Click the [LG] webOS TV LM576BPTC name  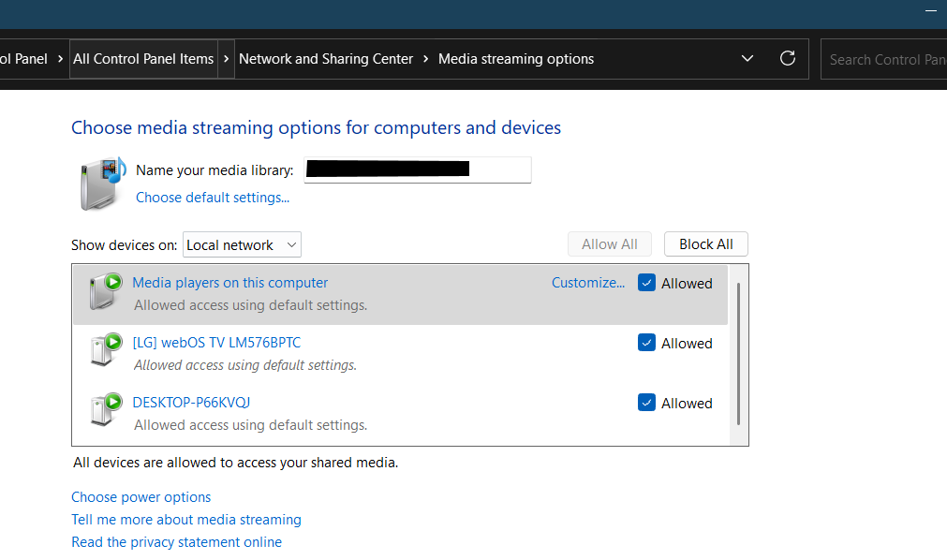[x=216, y=343]
